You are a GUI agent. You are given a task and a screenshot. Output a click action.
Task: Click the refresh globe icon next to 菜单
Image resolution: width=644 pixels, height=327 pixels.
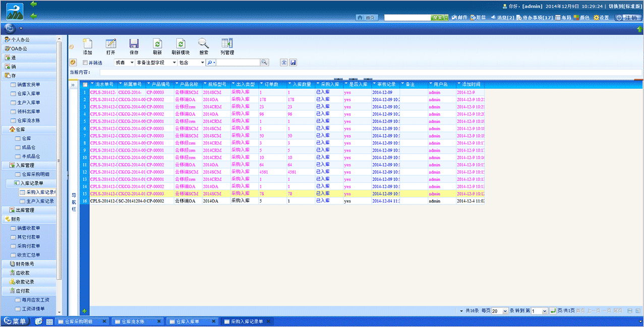click(x=38, y=321)
